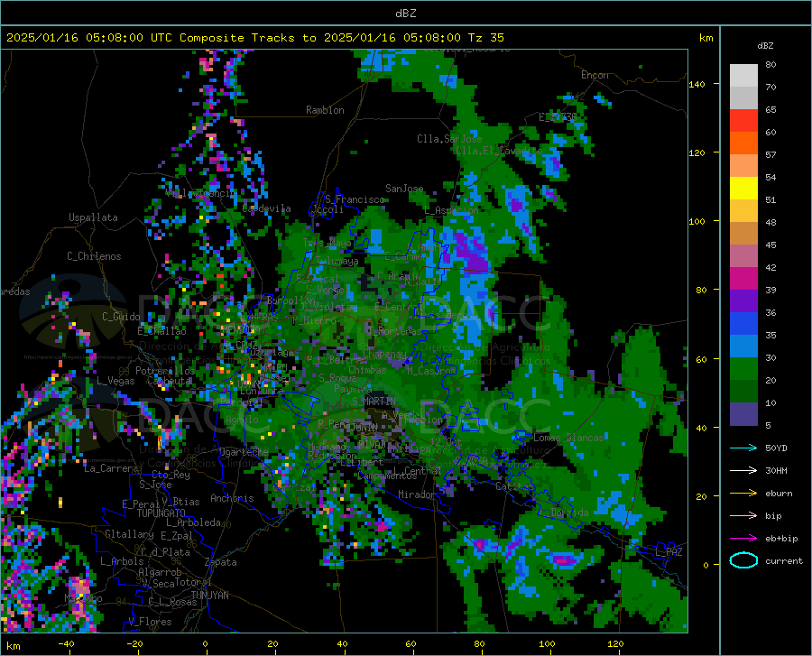Select the slate 5-10 dBZ color band
Screen dimensions: 812x656
click(743, 414)
